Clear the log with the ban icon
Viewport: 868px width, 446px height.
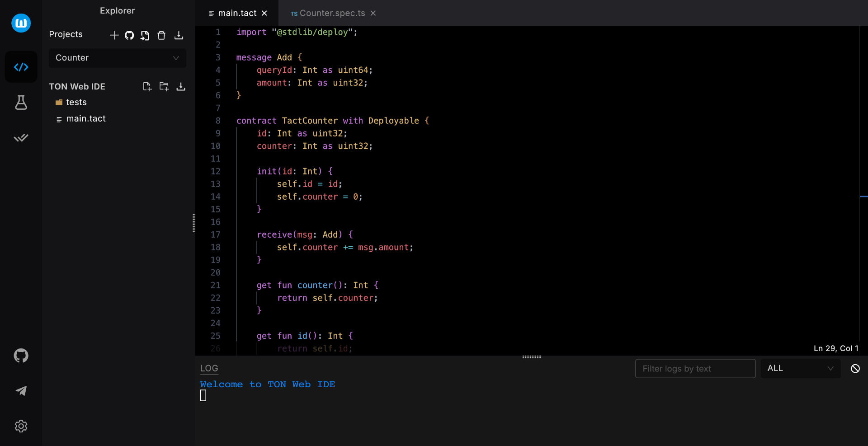[x=855, y=368]
